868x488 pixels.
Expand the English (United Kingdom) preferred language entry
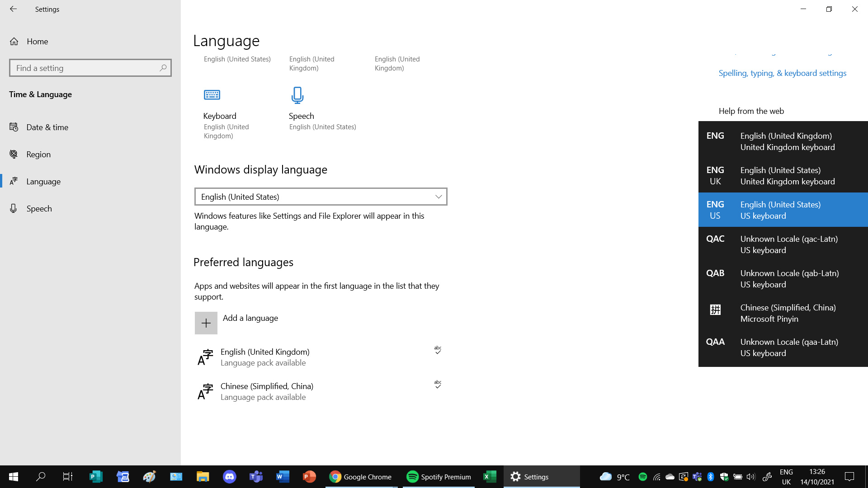(x=316, y=357)
